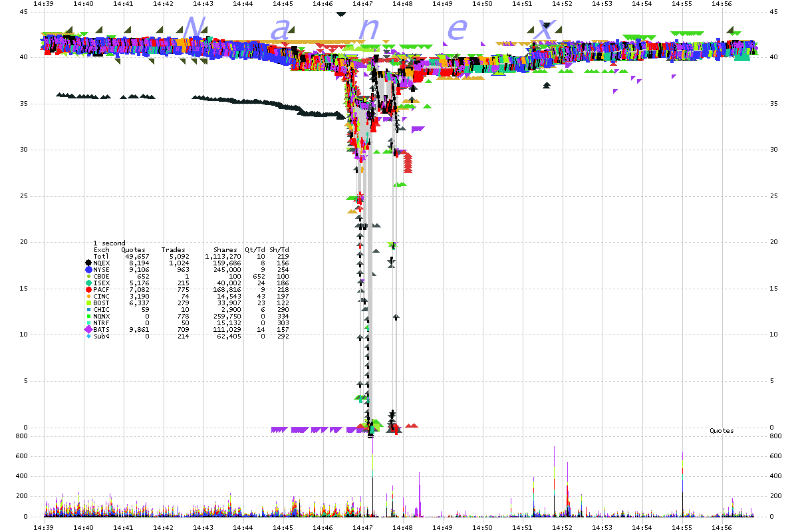Click the 'Shares' column header
Viewport: 798px width, 532px height.
click(225, 250)
